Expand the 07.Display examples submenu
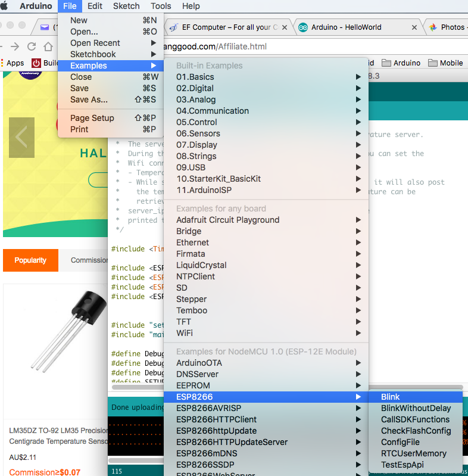468x476 pixels. (x=266, y=145)
